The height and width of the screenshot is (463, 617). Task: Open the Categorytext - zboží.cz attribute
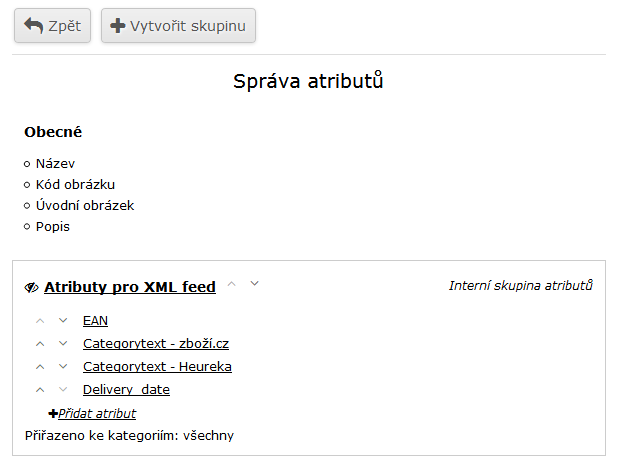(x=156, y=344)
